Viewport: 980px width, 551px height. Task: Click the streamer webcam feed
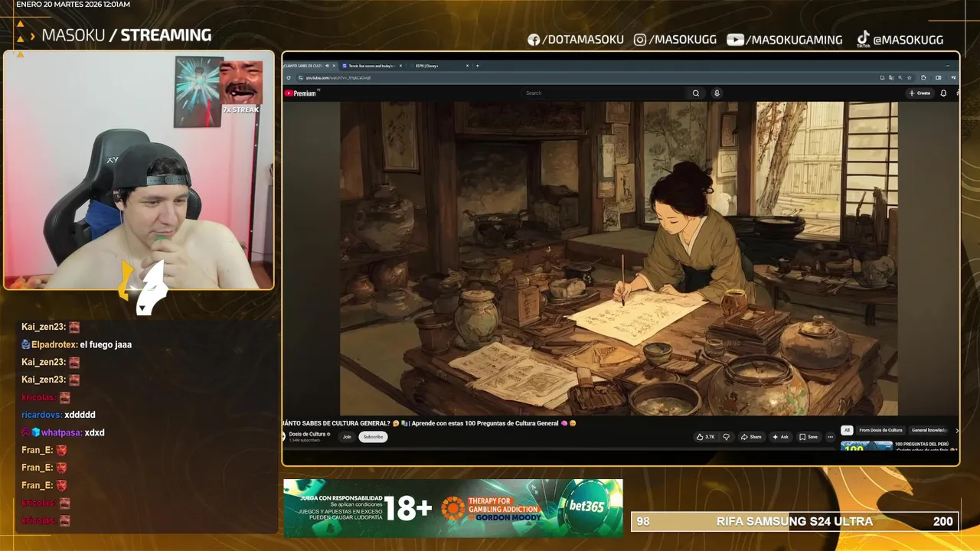(x=139, y=171)
